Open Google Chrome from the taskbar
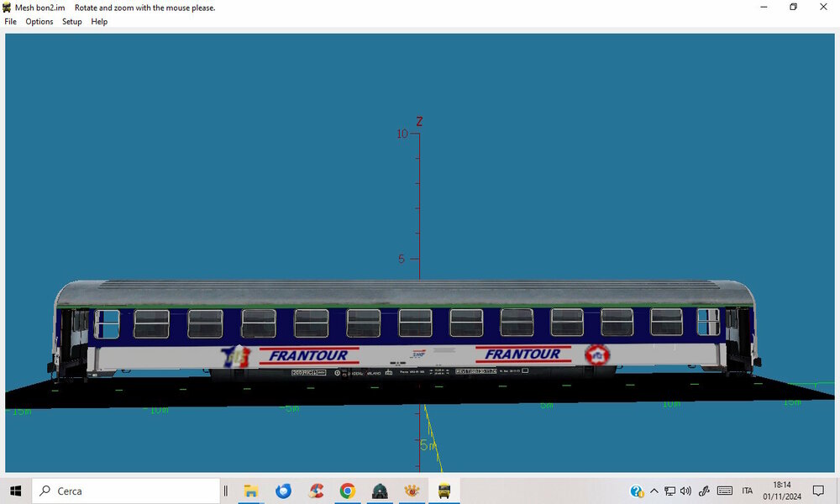Image resolution: width=840 pixels, height=504 pixels. (348, 491)
